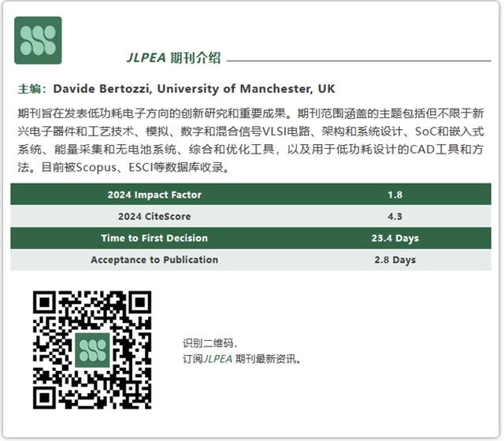
Task: Click the QR code's top-right finder square
Action: [139, 303]
